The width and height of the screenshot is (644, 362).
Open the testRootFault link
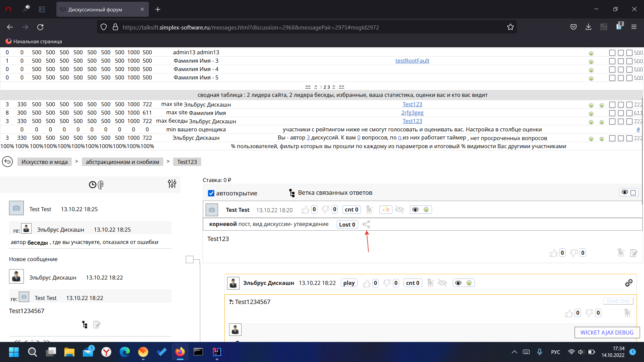412,61
